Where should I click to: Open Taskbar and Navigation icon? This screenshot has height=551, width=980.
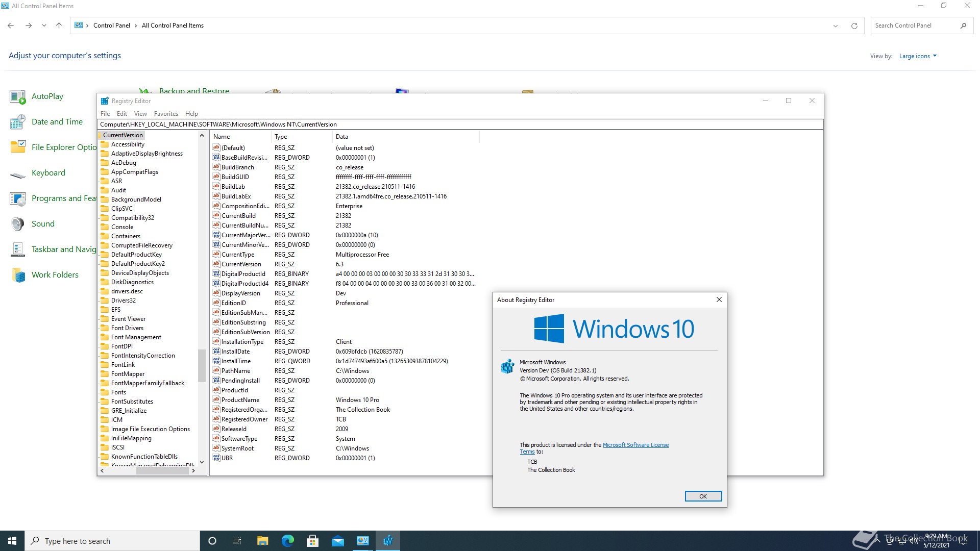pyautogui.click(x=18, y=249)
